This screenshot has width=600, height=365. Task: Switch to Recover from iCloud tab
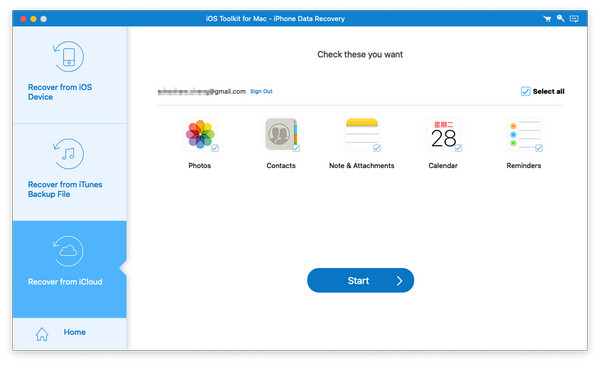(70, 269)
